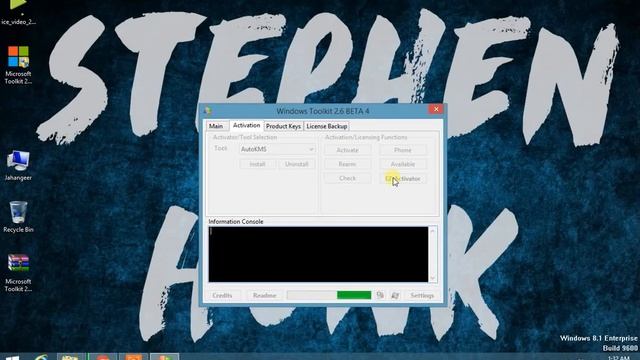The width and height of the screenshot is (640, 360).
Task: Click the console scrollbar down arrow
Action: pos(433,278)
